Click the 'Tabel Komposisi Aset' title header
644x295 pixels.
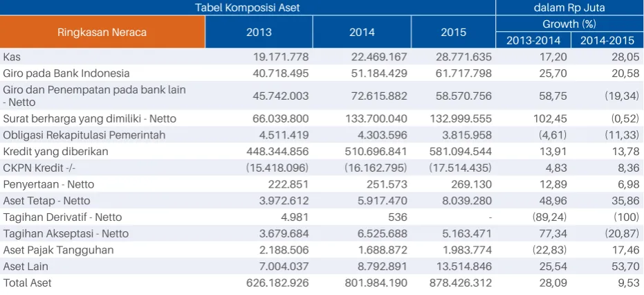(248, 8)
